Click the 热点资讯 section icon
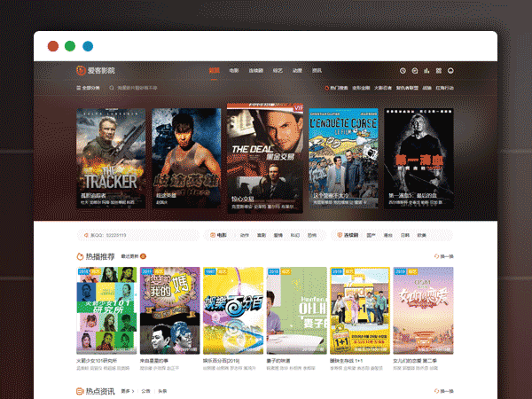This screenshot has height=399, width=532. point(81,390)
